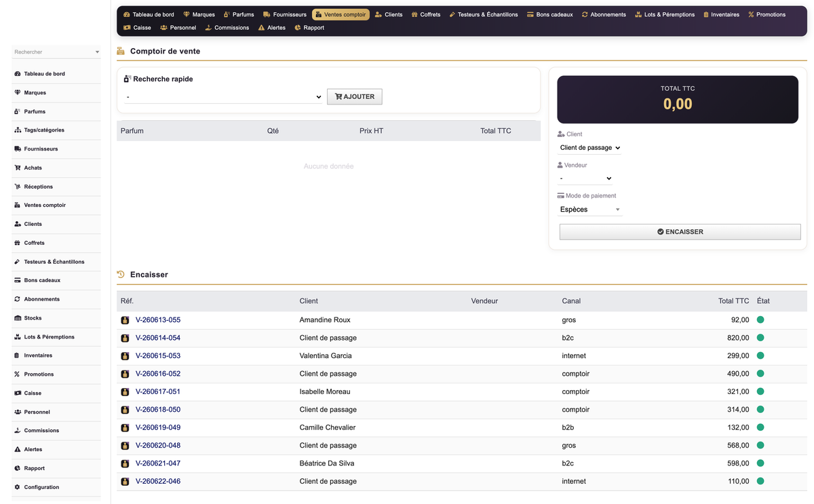Click the Configuration gear icon in the sidebar
Screen dimensions: 814x504
click(17, 487)
